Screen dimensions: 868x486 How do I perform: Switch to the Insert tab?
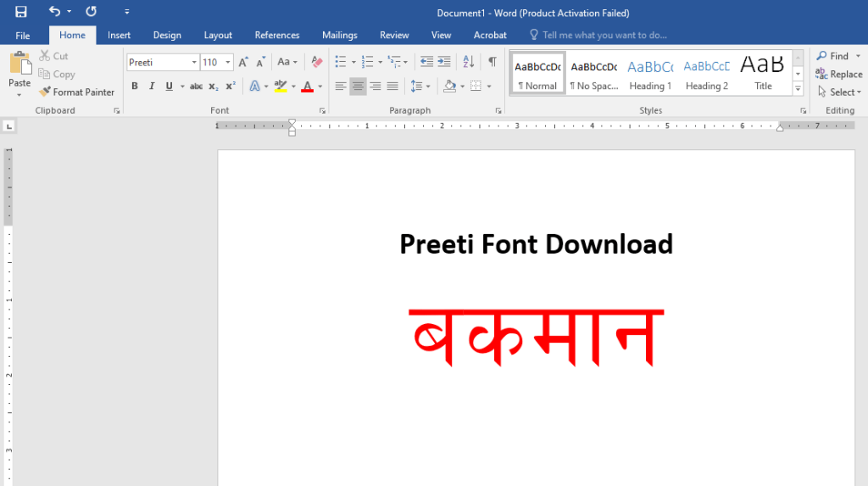click(x=119, y=35)
